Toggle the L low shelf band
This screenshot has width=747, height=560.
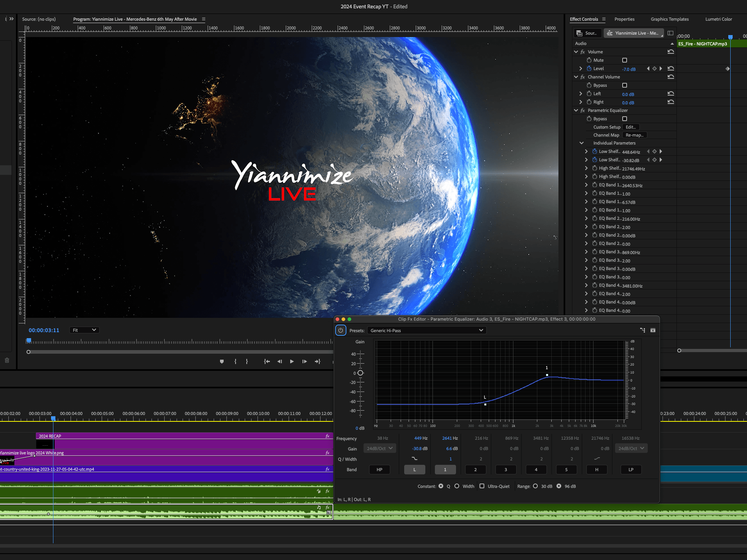tap(415, 470)
